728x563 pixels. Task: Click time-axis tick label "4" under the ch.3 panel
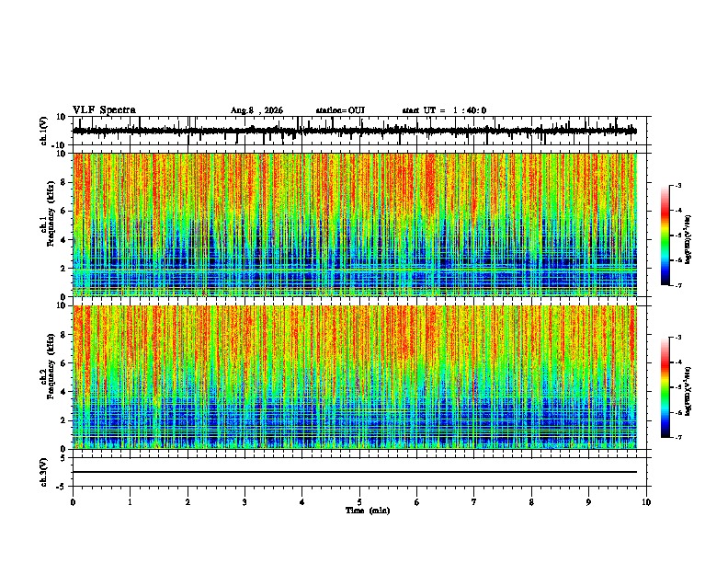[x=302, y=502]
